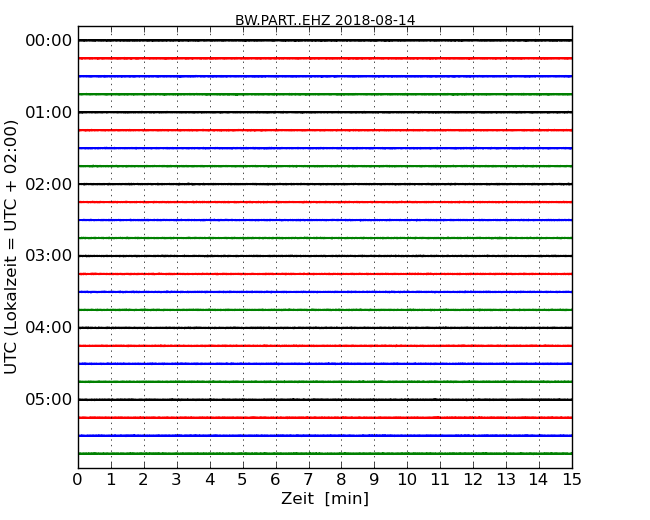The image size is (650, 520).
Task: Select the 00:00 y-axis tick label
Action: 49,41
